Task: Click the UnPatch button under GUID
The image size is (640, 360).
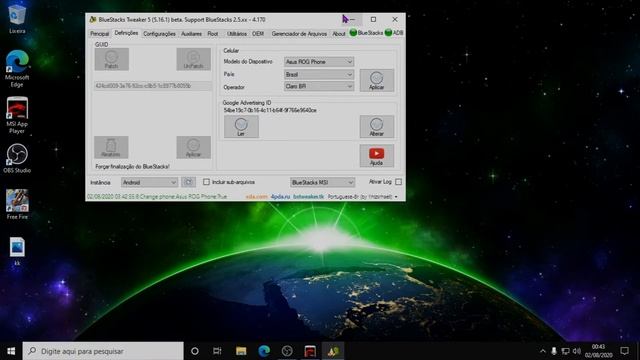Action: click(x=193, y=59)
